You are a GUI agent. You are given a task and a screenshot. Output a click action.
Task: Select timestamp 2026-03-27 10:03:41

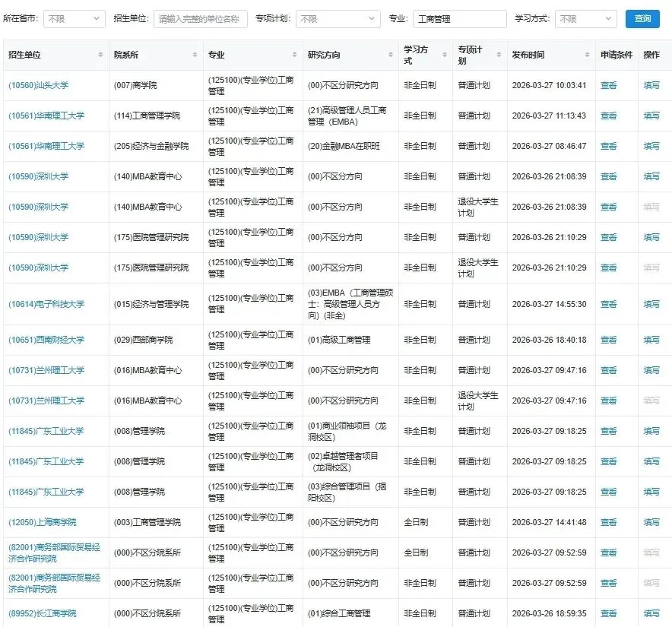549,85
